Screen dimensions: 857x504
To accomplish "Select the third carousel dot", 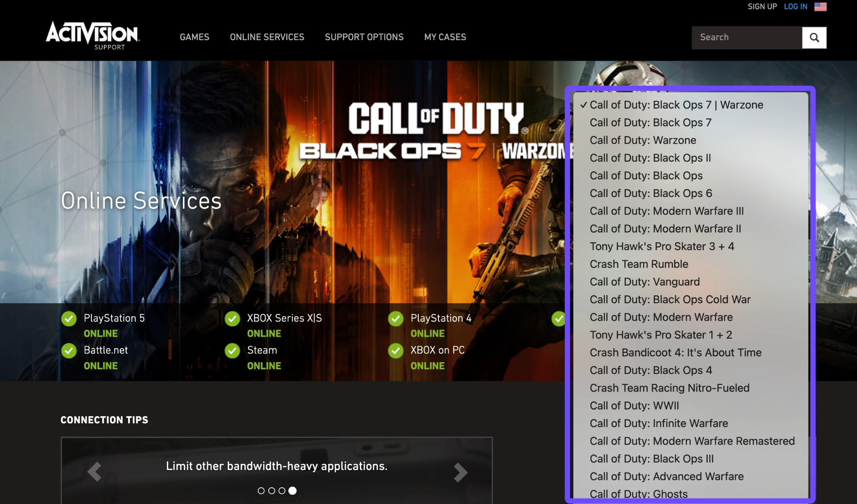I will point(282,491).
